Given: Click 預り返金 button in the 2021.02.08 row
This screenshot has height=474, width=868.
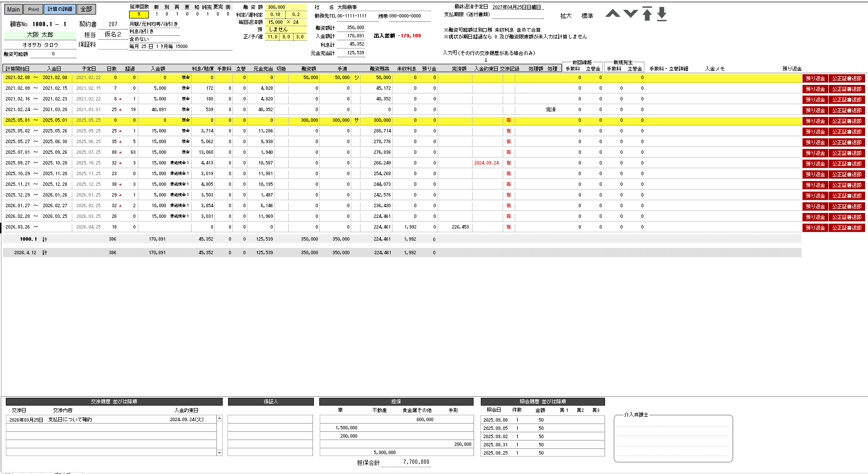Looking at the screenshot, I should click(x=815, y=78).
